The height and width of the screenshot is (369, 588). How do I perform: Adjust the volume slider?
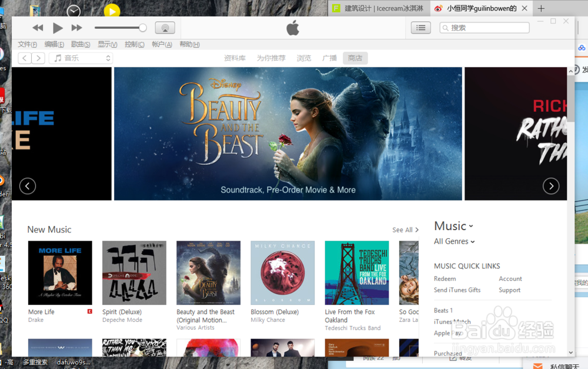pyautogui.click(x=121, y=27)
